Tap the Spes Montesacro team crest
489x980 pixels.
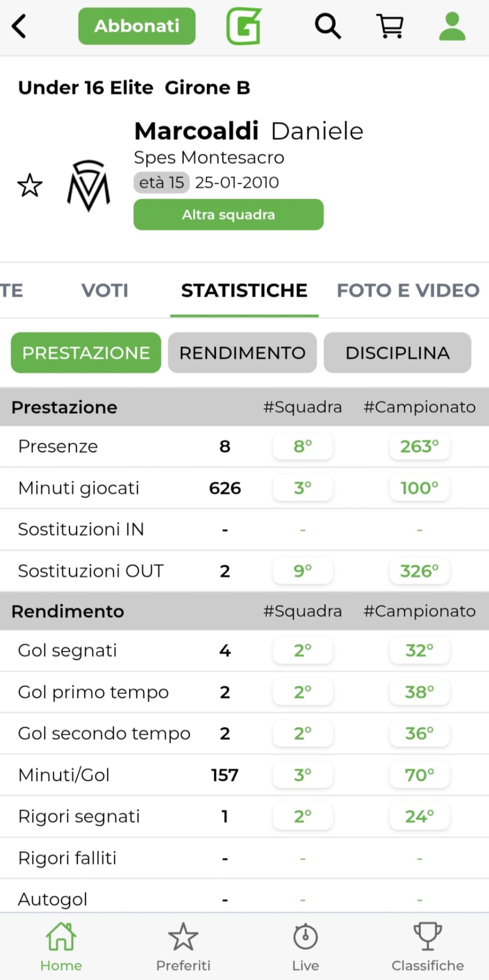(x=89, y=186)
